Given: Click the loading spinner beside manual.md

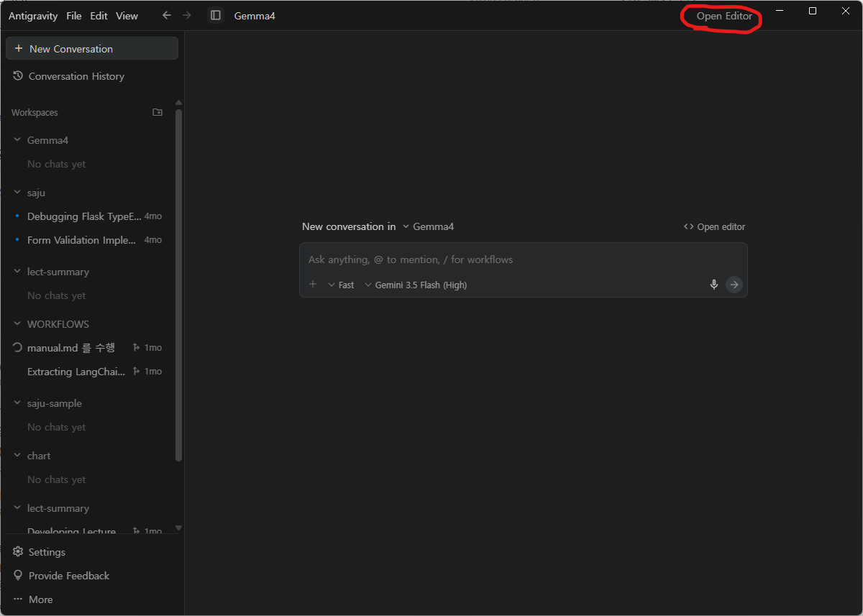Looking at the screenshot, I should pyautogui.click(x=18, y=348).
